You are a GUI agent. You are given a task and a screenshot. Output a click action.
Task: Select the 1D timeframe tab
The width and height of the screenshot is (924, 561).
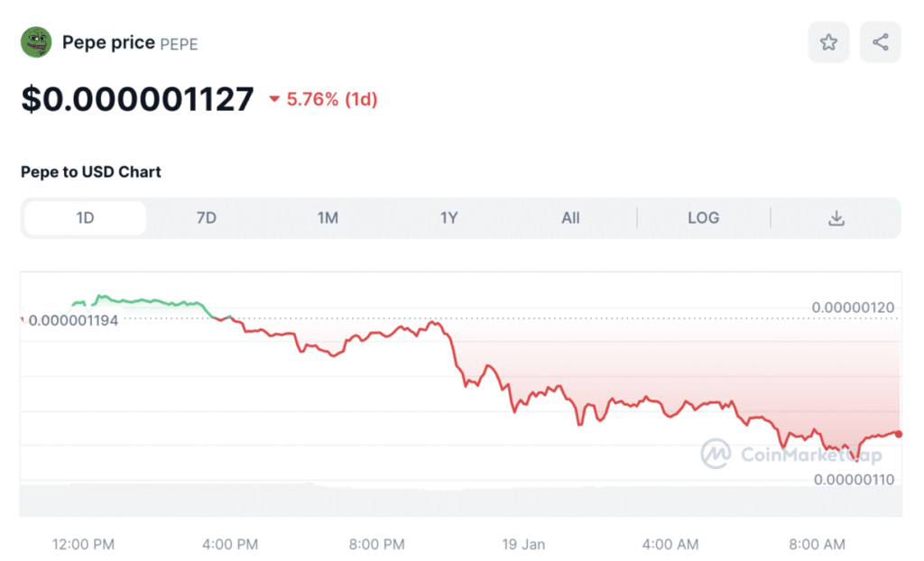pyautogui.click(x=85, y=218)
